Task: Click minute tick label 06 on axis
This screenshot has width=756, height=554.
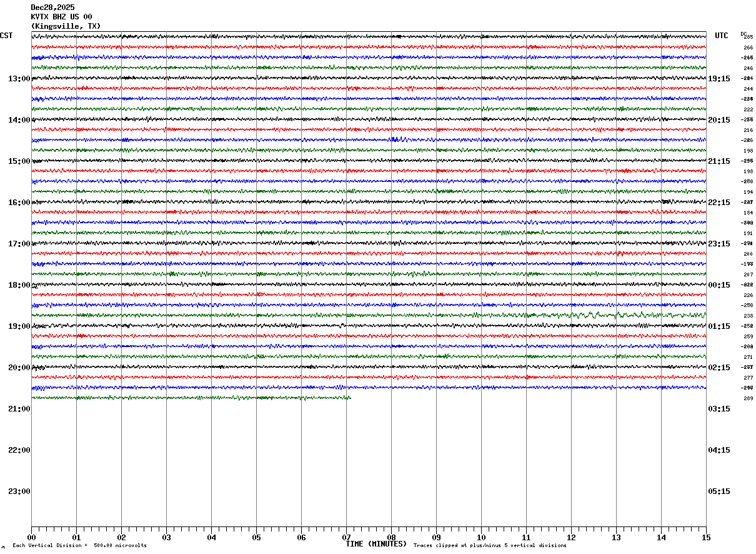Action: [301, 537]
